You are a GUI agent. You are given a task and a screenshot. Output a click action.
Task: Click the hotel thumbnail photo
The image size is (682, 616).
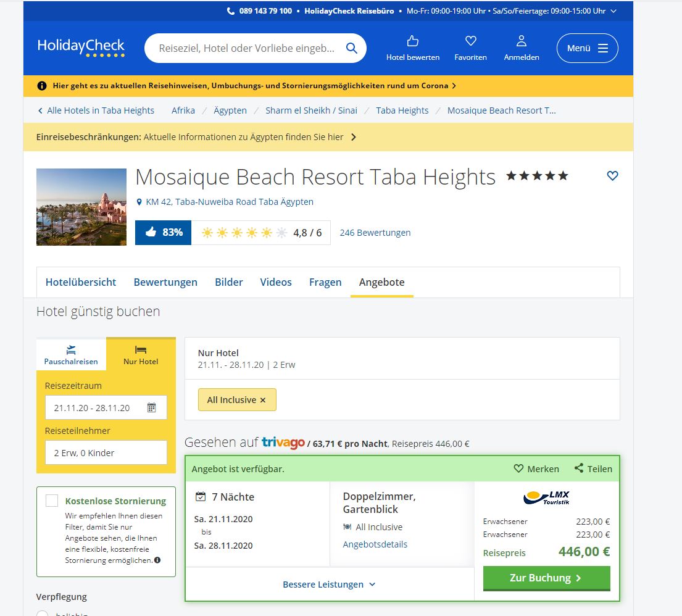pyautogui.click(x=81, y=207)
